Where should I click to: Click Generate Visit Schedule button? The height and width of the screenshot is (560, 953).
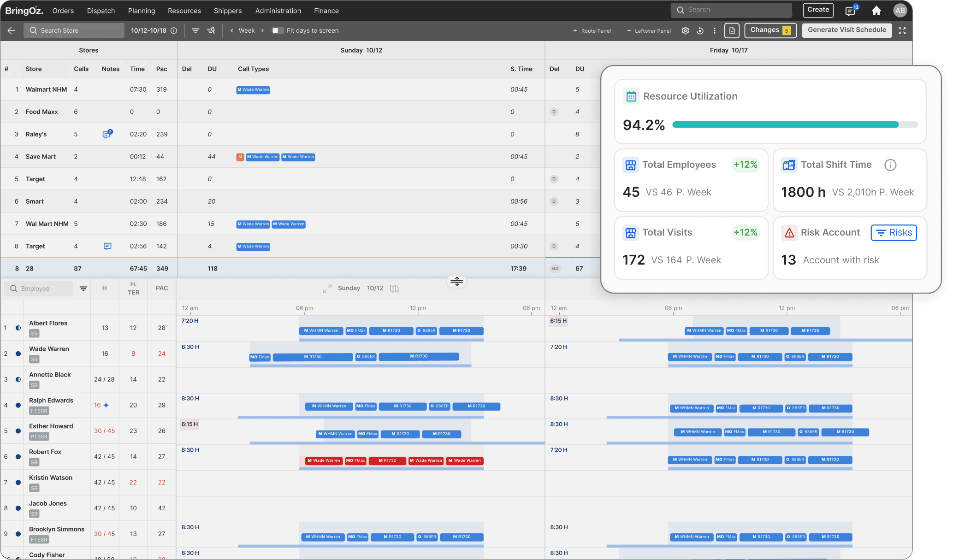click(x=847, y=30)
